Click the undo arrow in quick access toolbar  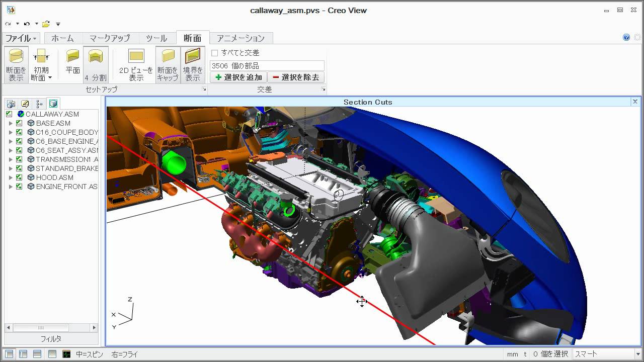tap(27, 24)
